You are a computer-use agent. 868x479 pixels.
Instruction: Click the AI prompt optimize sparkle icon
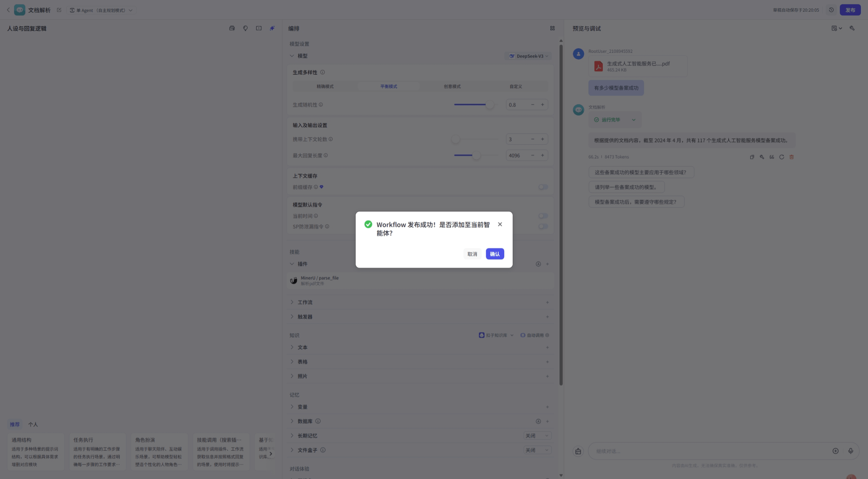coord(272,28)
